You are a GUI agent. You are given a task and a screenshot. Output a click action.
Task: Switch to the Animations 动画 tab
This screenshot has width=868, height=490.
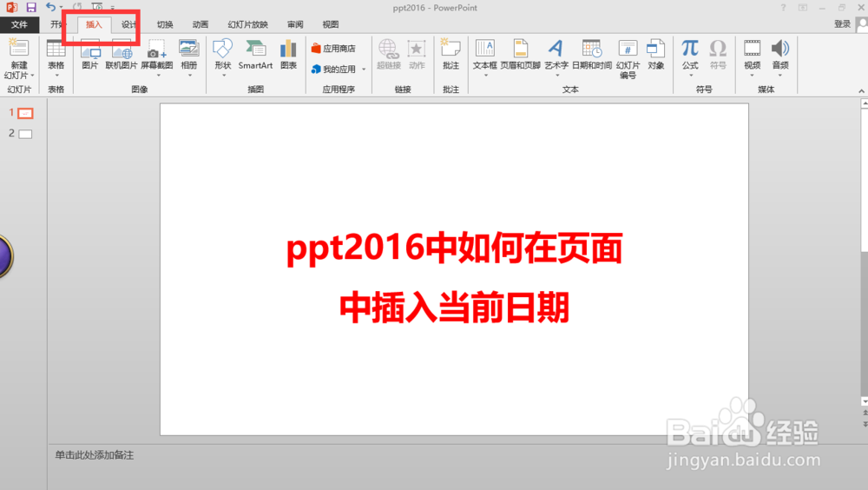point(201,24)
